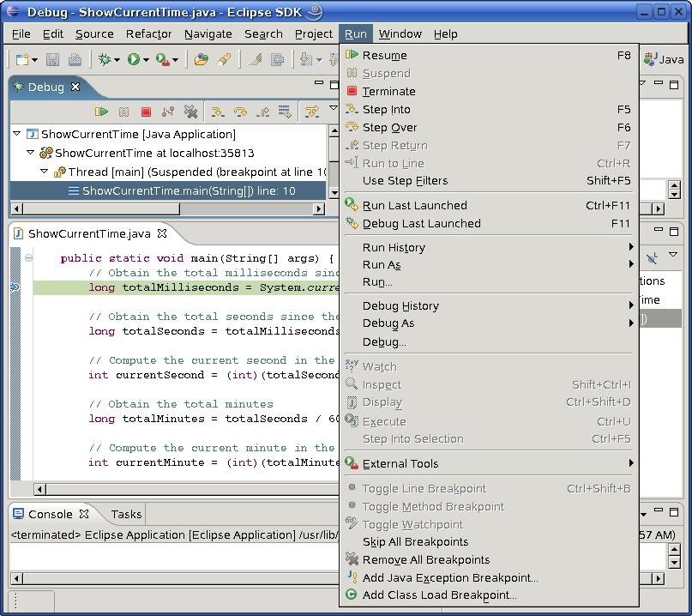Click the Resume icon in Debug view toolbar
692x616 pixels.
(101, 112)
